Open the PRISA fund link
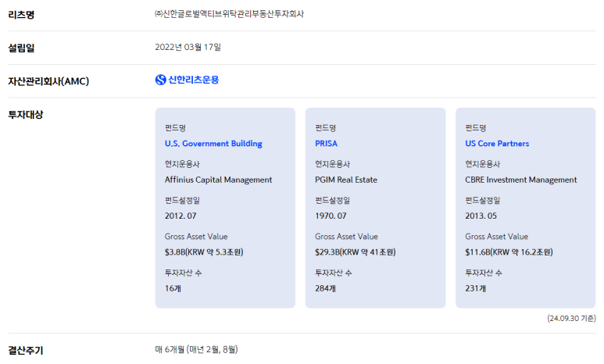The width and height of the screenshot is (604, 364). pyautogui.click(x=326, y=144)
